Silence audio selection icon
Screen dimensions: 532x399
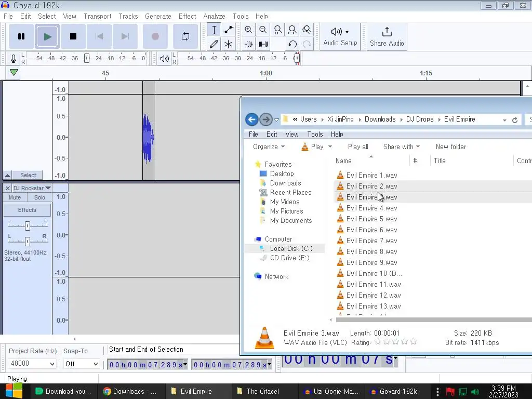(263, 44)
